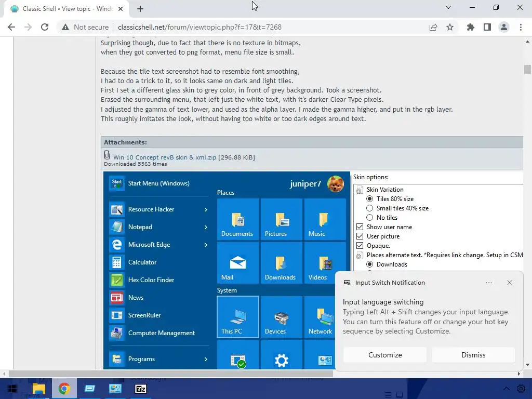Screen dimensions: 532x399
Task: Toggle the browser side panel icon
Action: [x=487, y=27]
